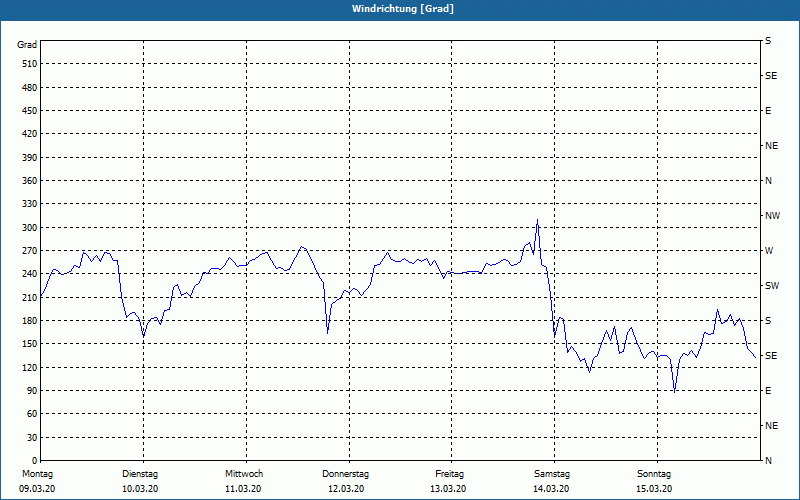Click the "Samstag" day label
The width and height of the screenshot is (800, 500).
552,474
